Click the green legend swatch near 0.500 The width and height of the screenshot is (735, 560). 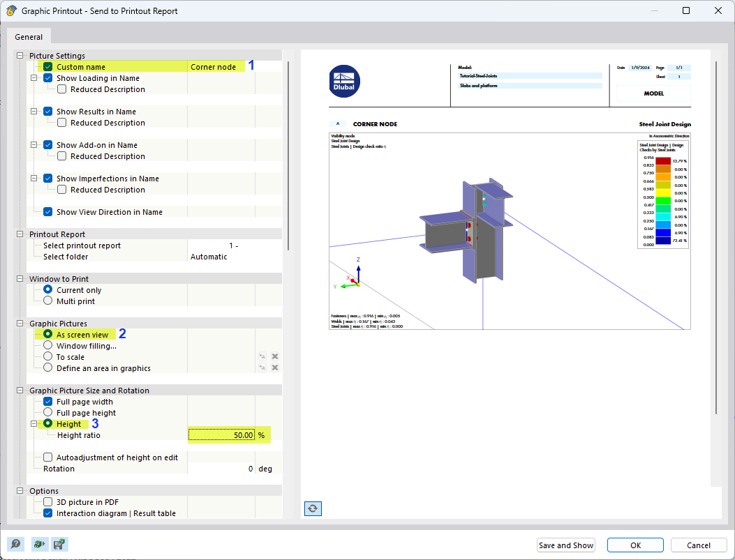pos(663,201)
